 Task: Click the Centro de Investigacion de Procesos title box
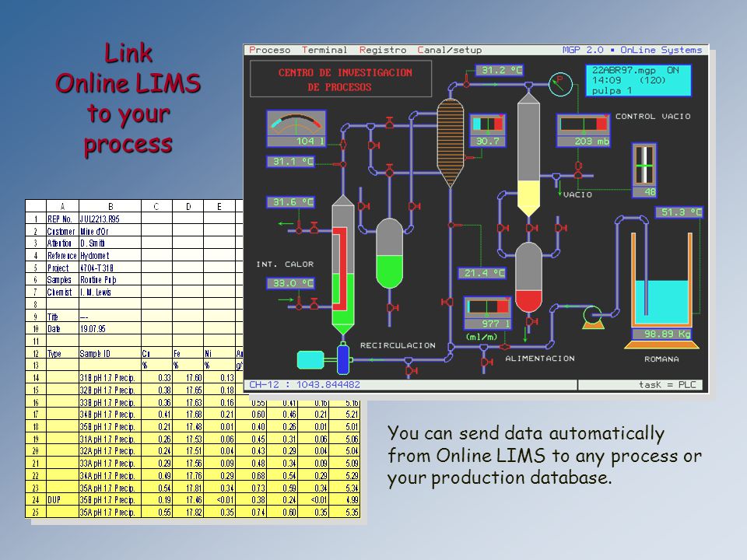(x=341, y=79)
